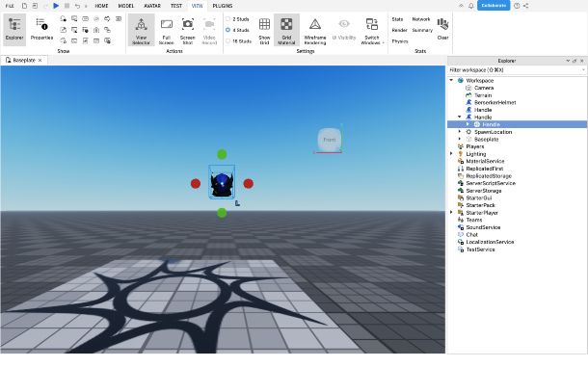Collapse the expanded Handle accessory node
588x367 pixels.
coord(460,117)
